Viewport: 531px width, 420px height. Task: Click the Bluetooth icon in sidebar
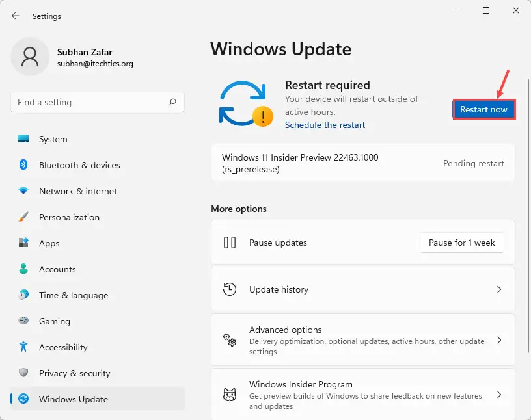tap(23, 165)
